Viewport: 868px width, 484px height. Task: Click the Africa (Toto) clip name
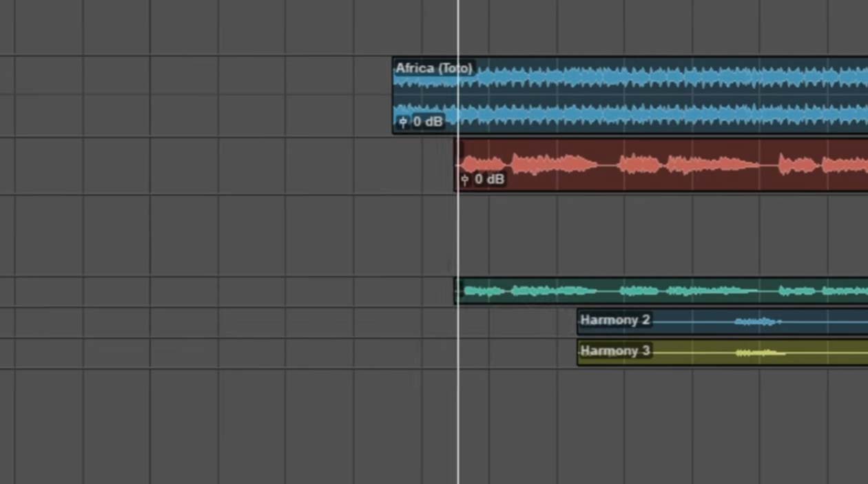[x=433, y=68]
